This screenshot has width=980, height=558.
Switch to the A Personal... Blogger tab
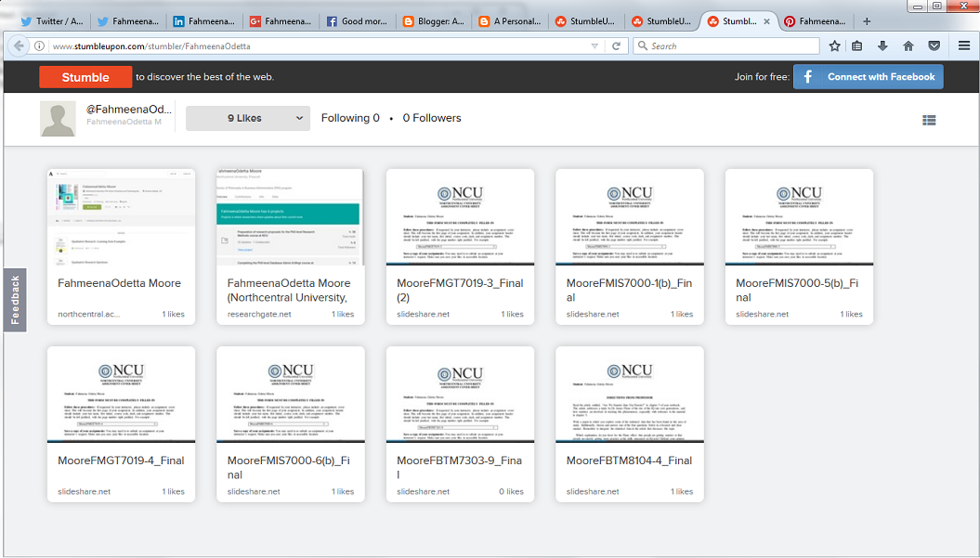point(509,21)
